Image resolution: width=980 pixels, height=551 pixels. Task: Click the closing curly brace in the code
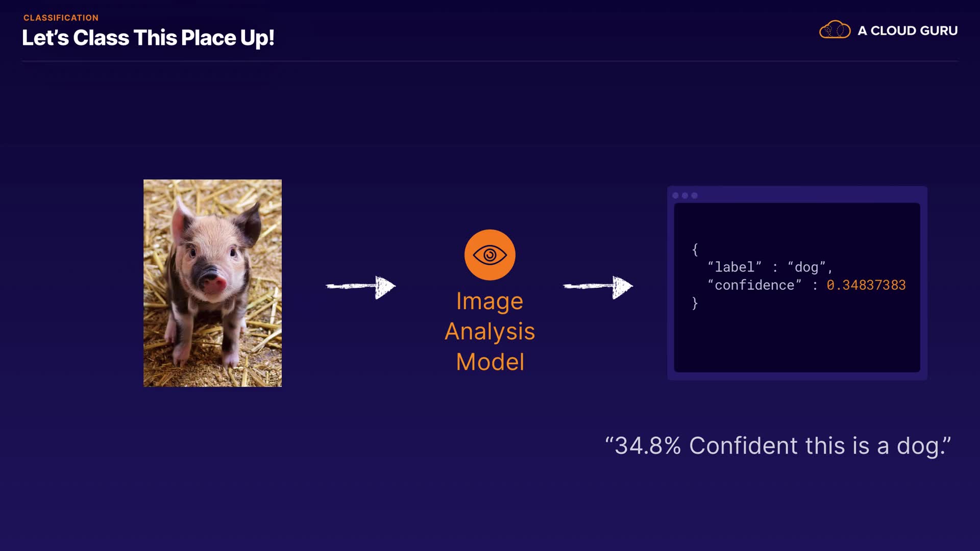point(695,303)
